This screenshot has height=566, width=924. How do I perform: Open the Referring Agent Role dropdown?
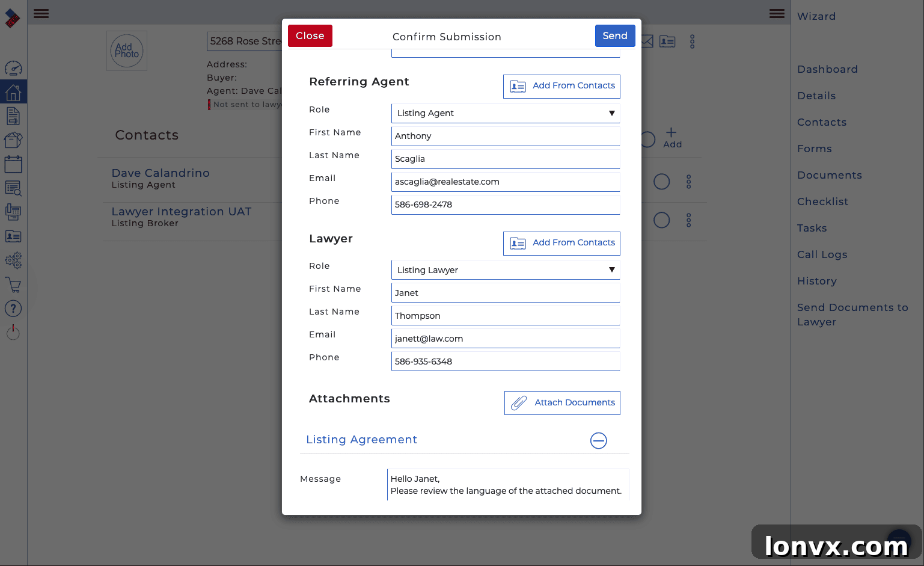point(506,113)
